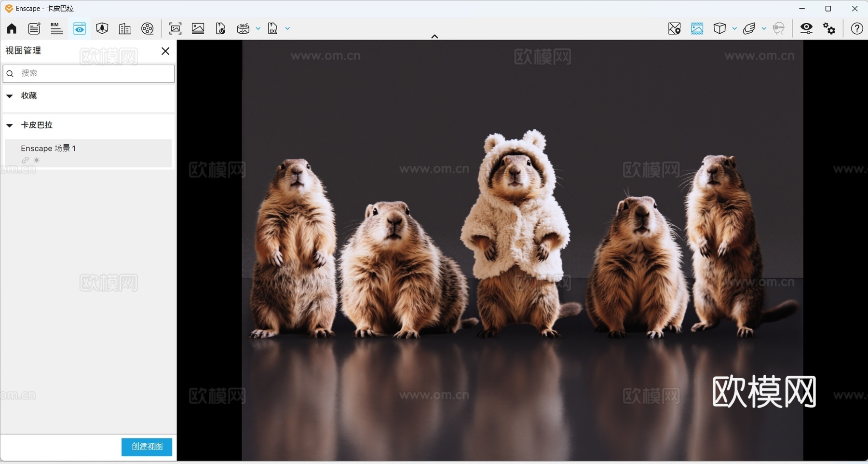Viewport: 868px width, 464px height.
Task: Open the 360 panorama dropdown arrow
Action: point(258,28)
